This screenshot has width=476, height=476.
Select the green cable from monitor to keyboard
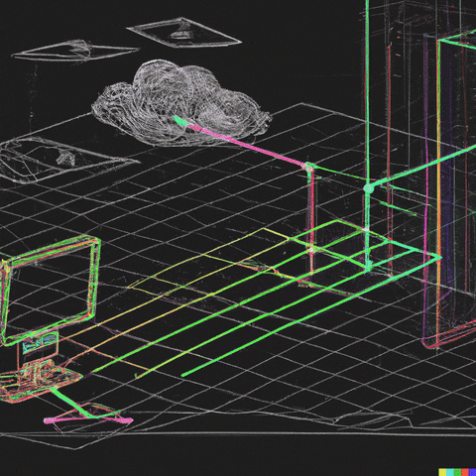click(x=69, y=404)
